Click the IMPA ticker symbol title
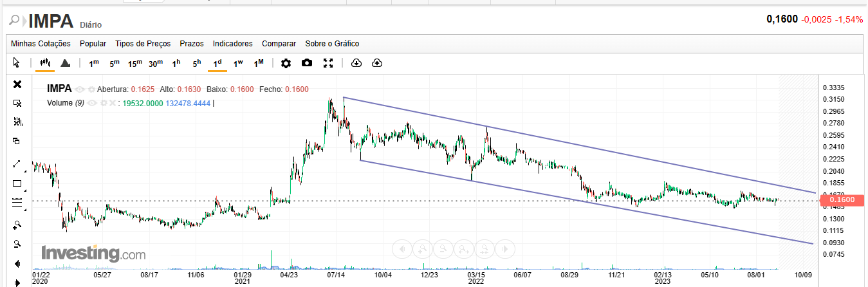The height and width of the screenshot is (287, 868). (50, 21)
